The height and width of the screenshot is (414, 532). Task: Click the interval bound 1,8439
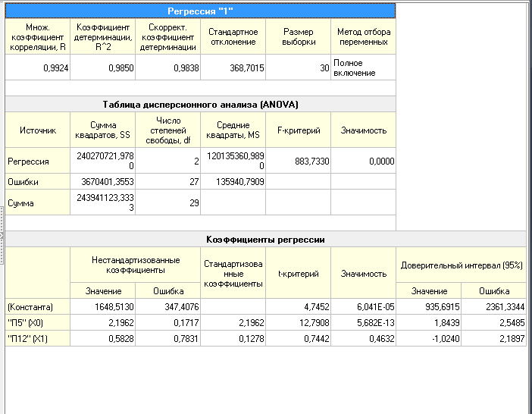[428, 322]
